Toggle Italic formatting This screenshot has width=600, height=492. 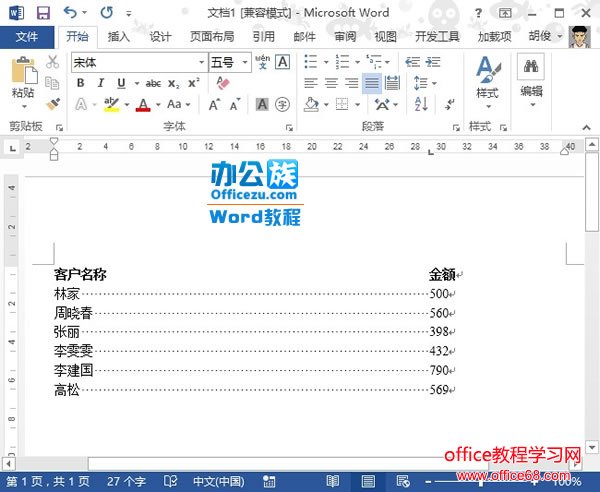click(x=101, y=83)
